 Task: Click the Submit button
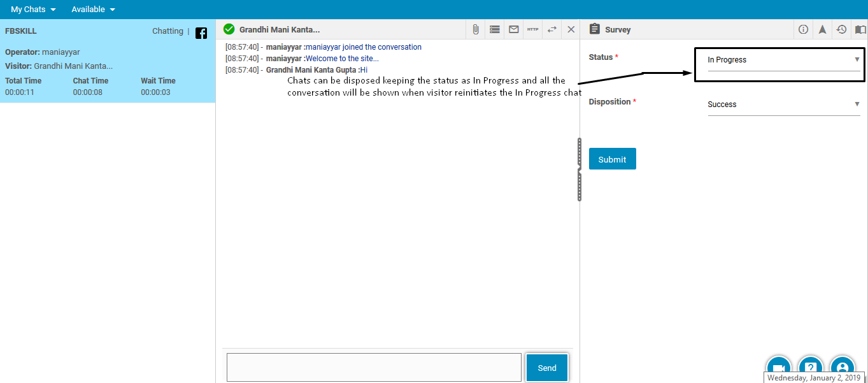(x=612, y=159)
